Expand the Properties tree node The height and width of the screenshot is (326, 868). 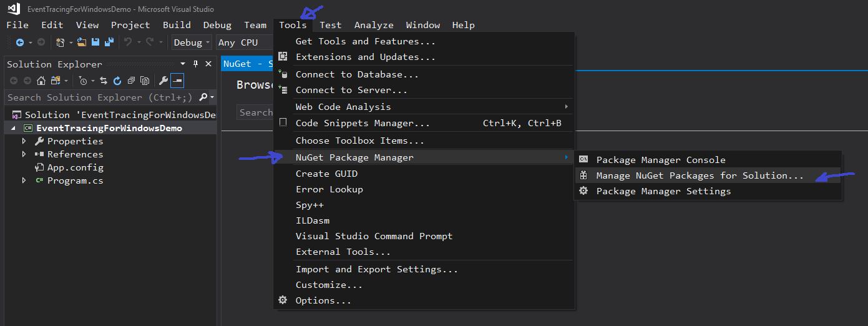pos(24,141)
